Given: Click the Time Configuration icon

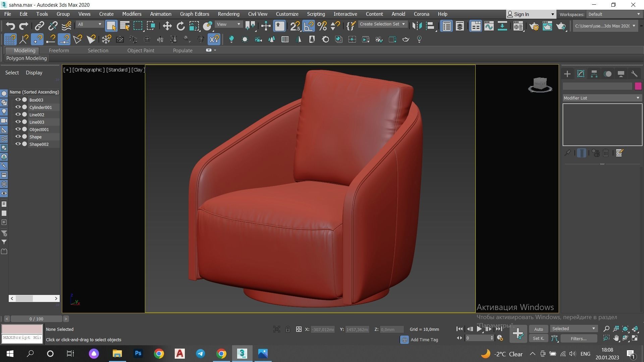Looking at the screenshot, I should click(x=500, y=338).
